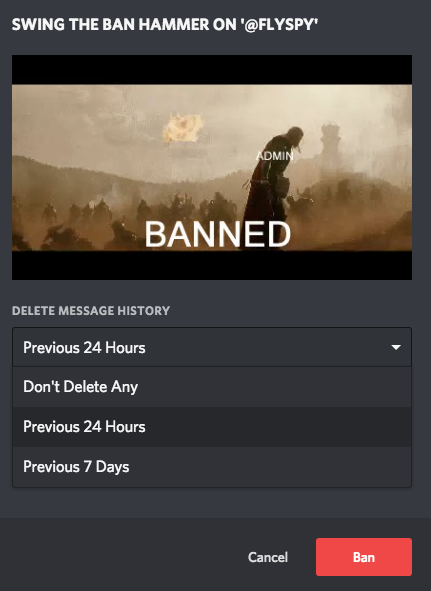
Task: Click the "Delete Message History" label
Action: pos(91,311)
